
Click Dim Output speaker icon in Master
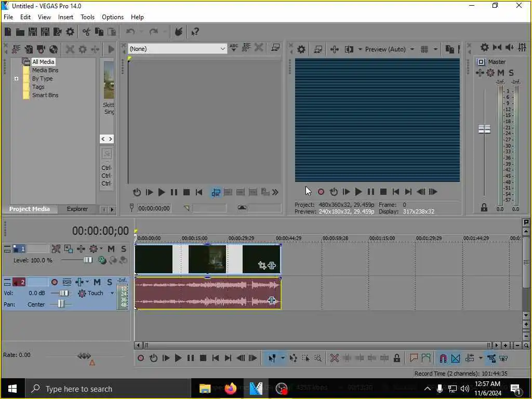pyautogui.click(x=510, y=47)
